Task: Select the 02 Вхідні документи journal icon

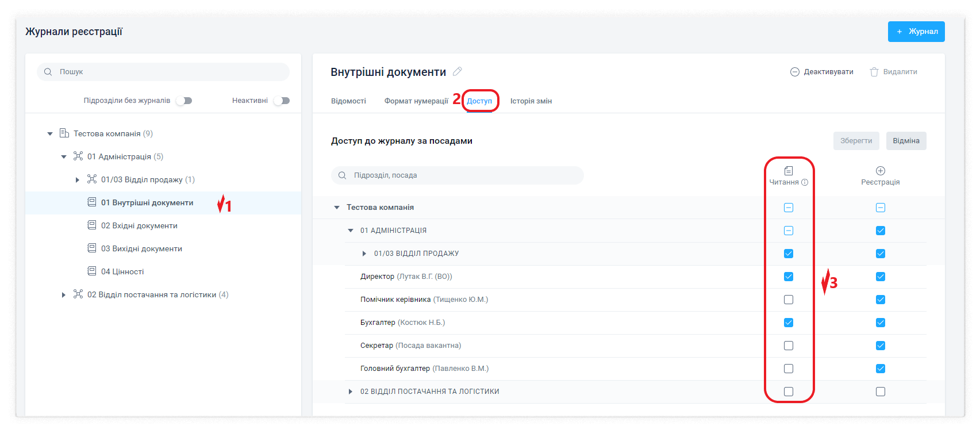Action: point(92,225)
